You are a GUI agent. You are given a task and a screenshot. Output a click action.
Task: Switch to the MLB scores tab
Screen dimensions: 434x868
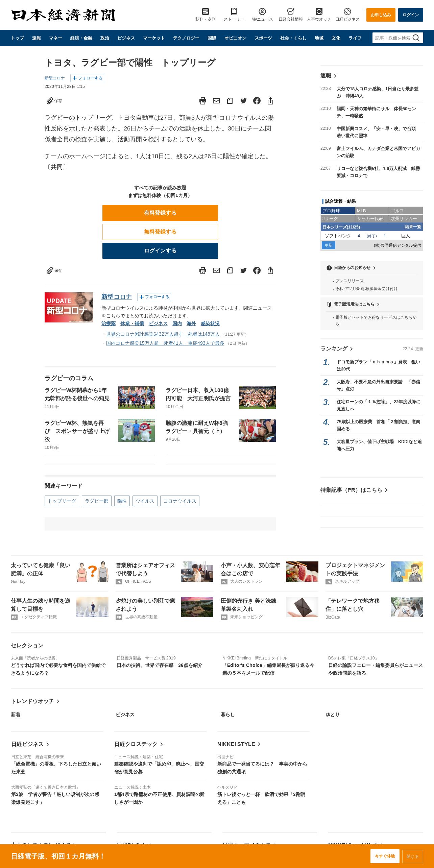(x=372, y=211)
